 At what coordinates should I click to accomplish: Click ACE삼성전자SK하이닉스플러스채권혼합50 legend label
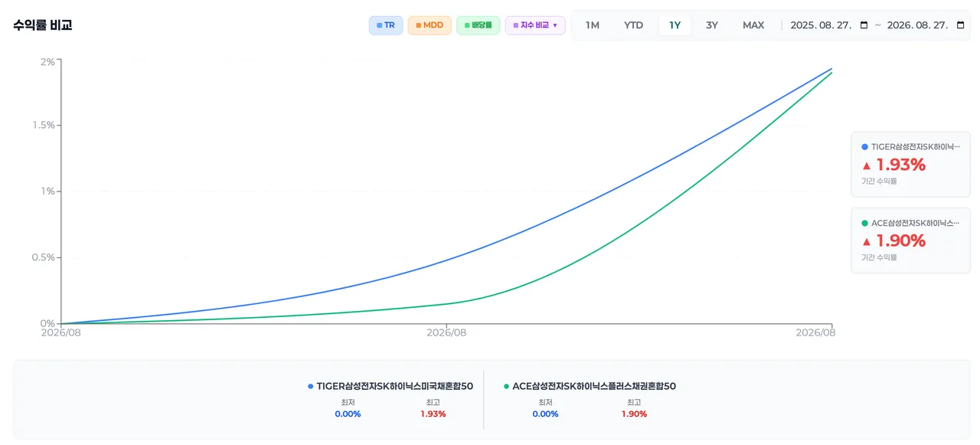[594, 387]
